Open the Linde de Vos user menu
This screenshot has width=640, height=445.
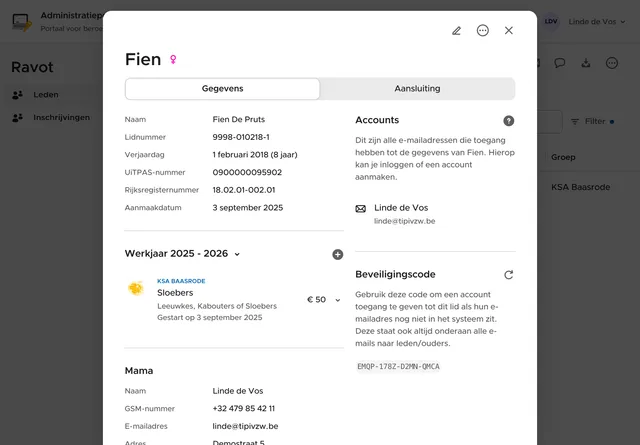pos(590,22)
